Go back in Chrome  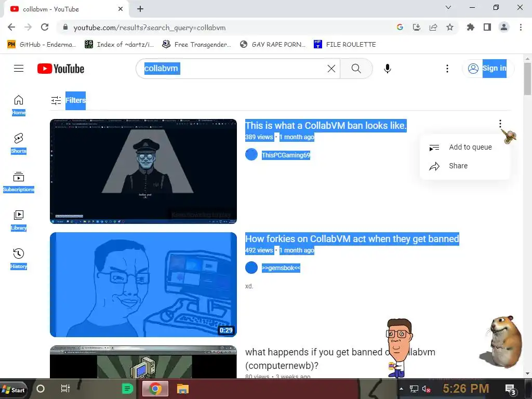[11, 27]
